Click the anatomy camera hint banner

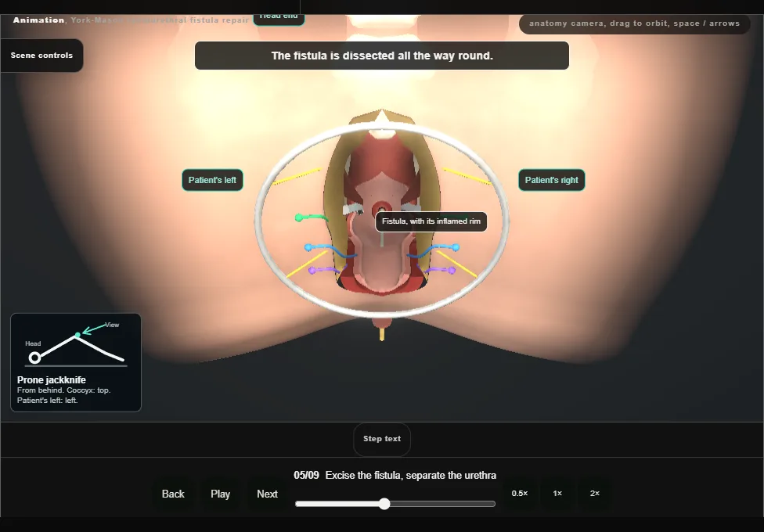coord(634,23)
